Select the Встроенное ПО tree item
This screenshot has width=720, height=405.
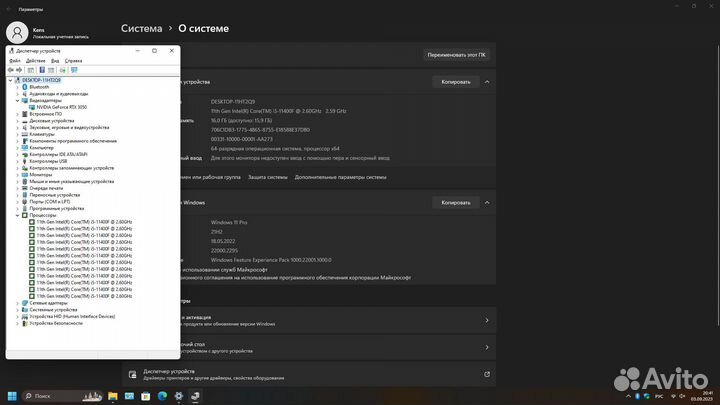pyautogui.click(x=45, y=114)
